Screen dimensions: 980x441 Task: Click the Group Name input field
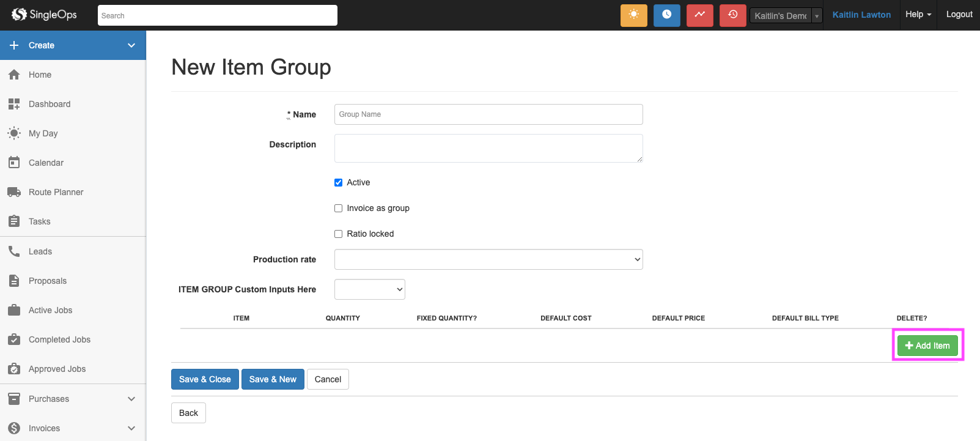[x=488, y=114]
